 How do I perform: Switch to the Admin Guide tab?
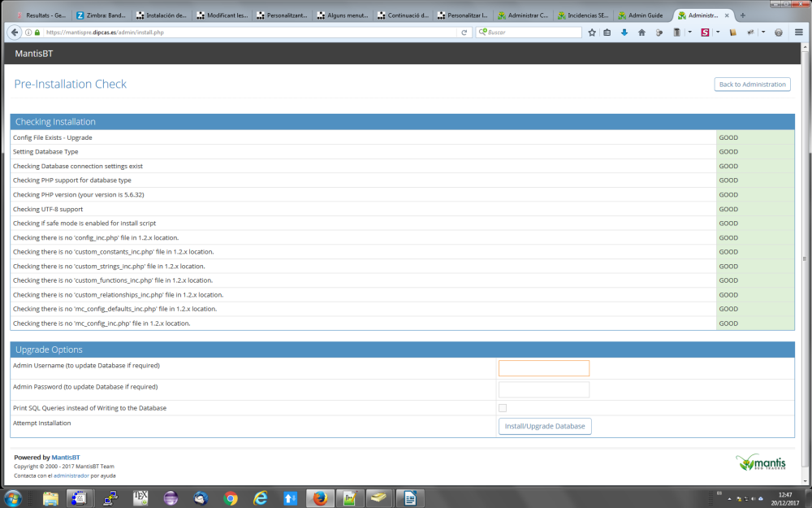point(643,15)
